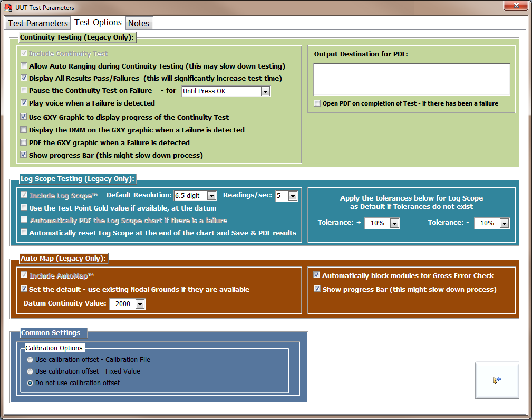Viewport: 532px width, 420px height.
Task: Toggle Pause the Continuity Test on Failure
Action: pyautogui.click(x=24, y=91)
